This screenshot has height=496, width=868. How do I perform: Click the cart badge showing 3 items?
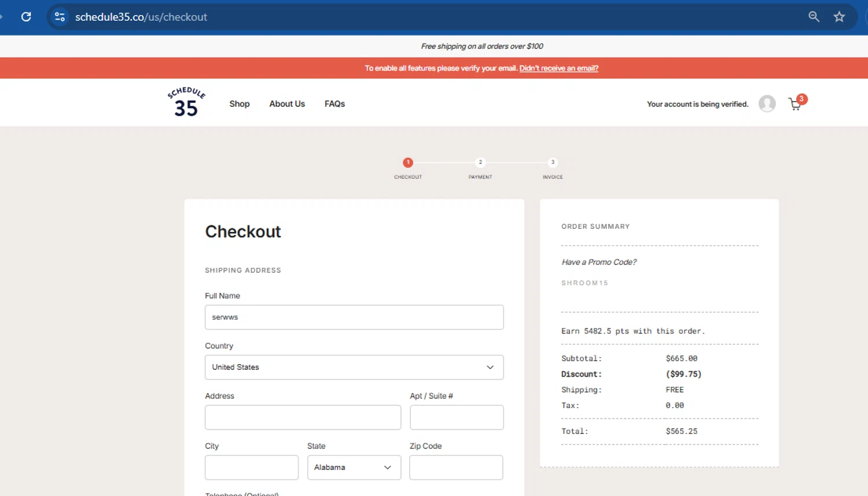(x=801, y=99)
